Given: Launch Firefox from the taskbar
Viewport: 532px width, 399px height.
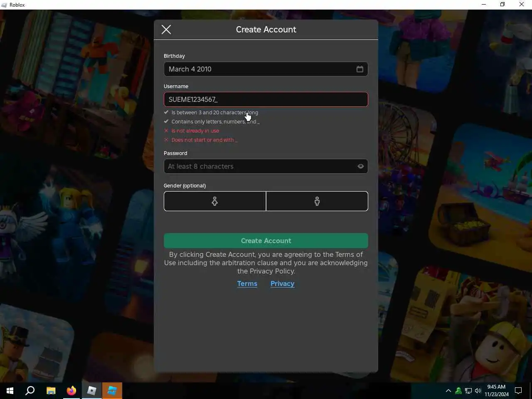Looking at the screenshot, I should click(71, 391).
